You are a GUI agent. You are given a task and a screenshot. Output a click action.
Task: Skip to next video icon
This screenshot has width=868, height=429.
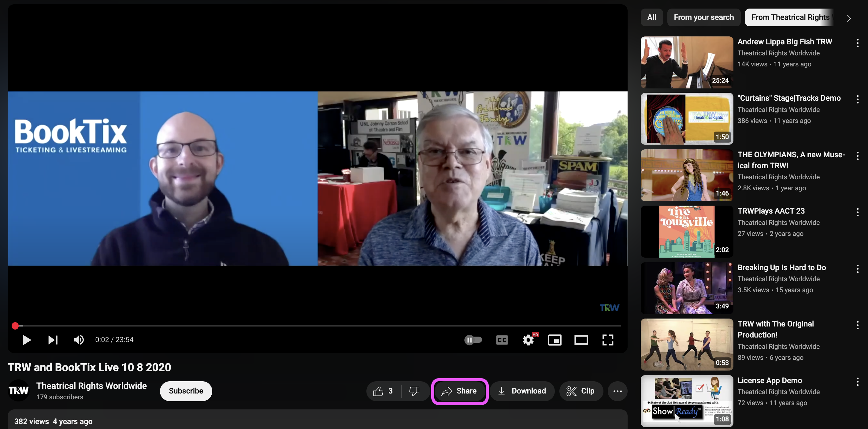(53, 340)
